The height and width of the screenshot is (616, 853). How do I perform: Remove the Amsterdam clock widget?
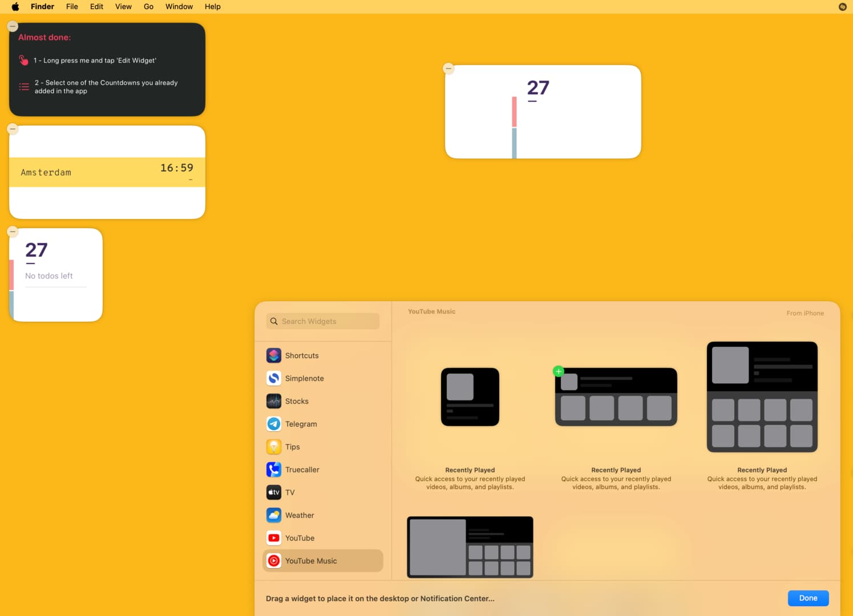pyautogui.click(x=13, y=129)
